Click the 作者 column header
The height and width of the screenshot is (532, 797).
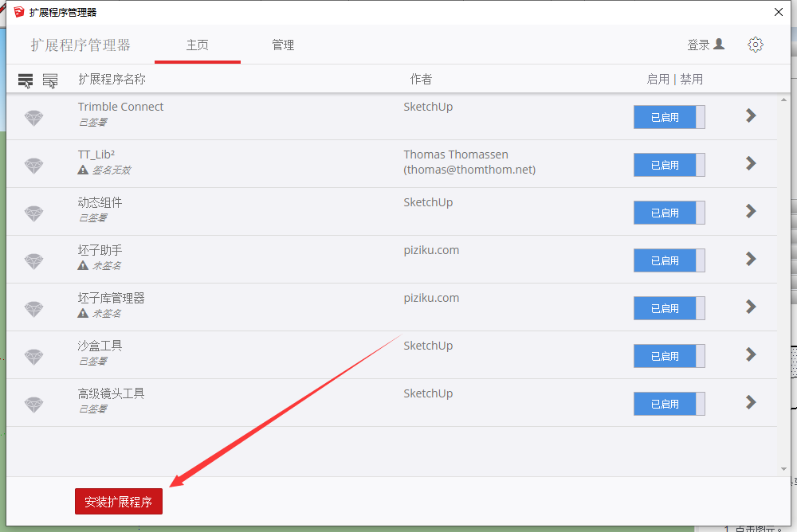(x=421, y=80)
